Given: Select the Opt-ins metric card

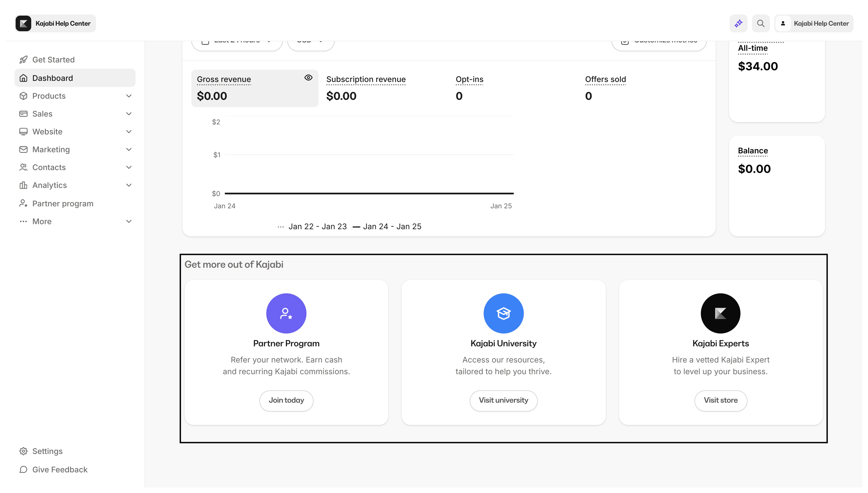Looking at the screenshot, I should click(469, 88).
